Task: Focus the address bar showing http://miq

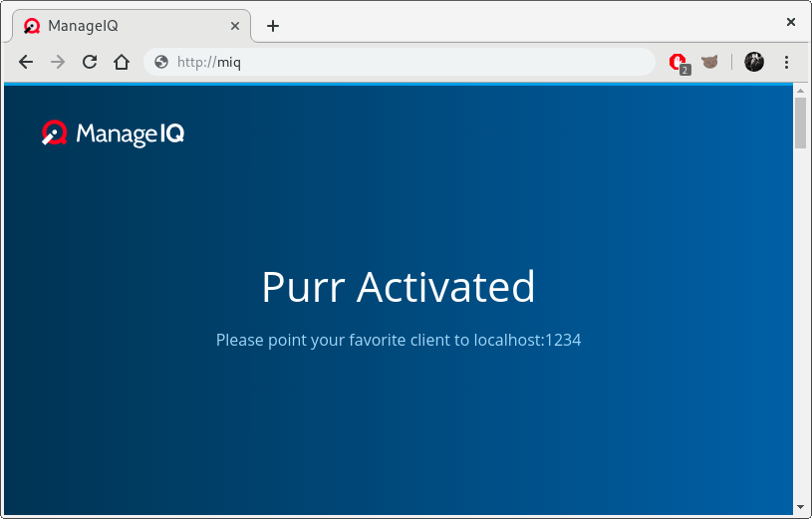Action: (x=399, y=62)
